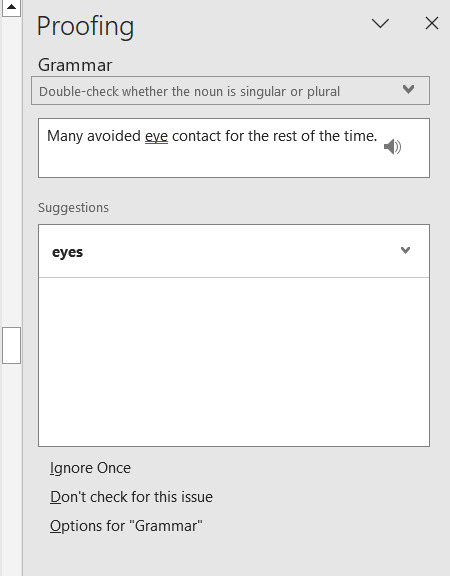The height and width of the screenshot is (576, 450).
Task: Click the Suggestions label
Action: pos(73,208)
